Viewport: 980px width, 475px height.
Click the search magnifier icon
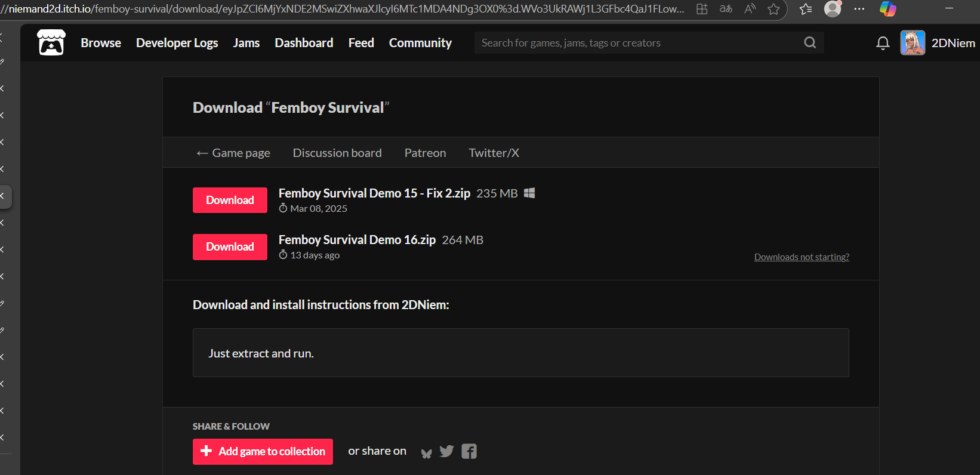[x=810, y=42]
